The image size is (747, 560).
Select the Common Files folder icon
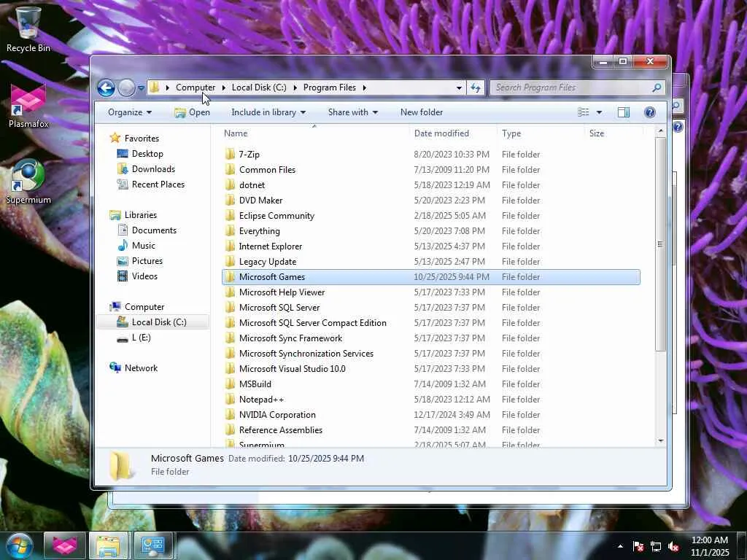[x=230, y=169]
